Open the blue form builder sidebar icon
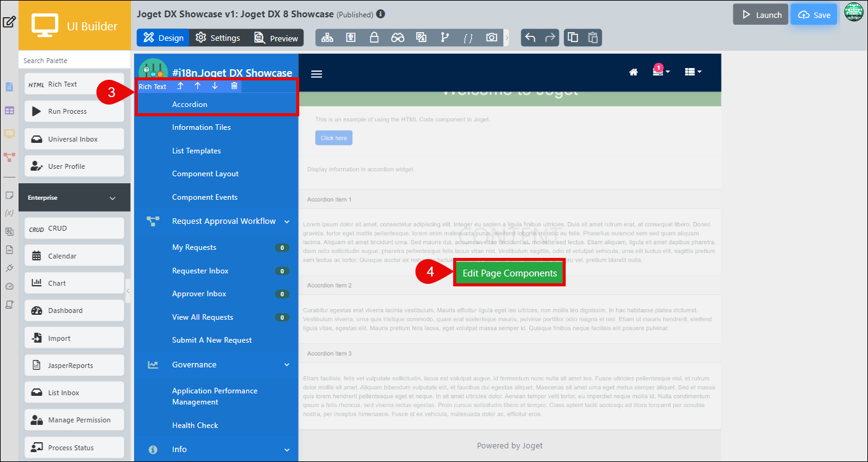This screenshot has width=868, height=462. [x=9, y=87]
